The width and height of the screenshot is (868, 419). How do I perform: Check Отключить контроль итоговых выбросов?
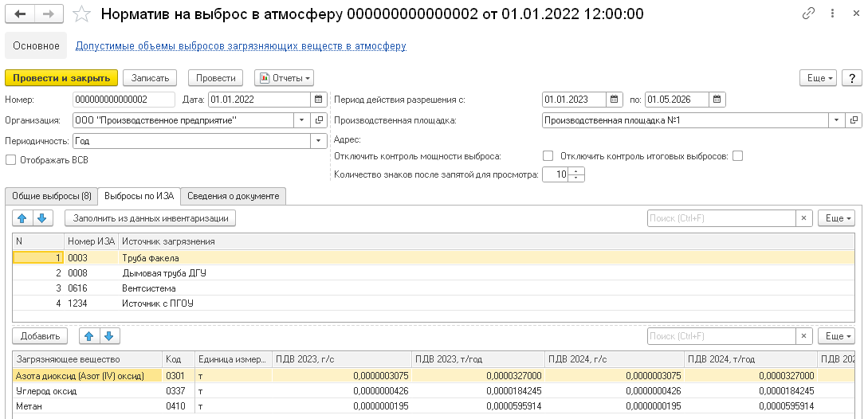(x=737, y=156)
